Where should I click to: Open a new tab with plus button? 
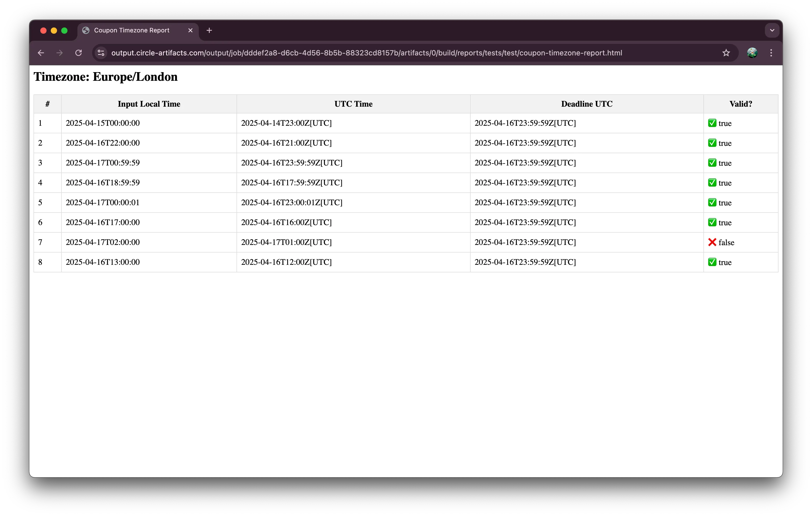pyautogui.click(x=209, y=30)
